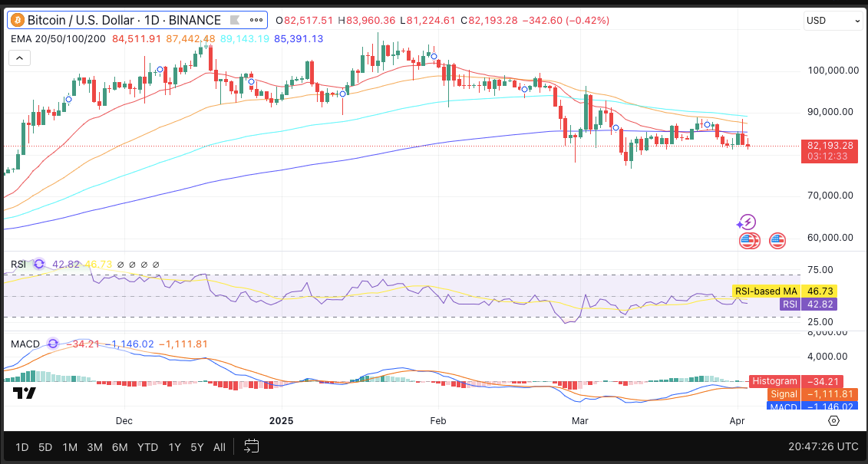Click the yellow 46.73 value in RSI legend

tap(98, 265)
